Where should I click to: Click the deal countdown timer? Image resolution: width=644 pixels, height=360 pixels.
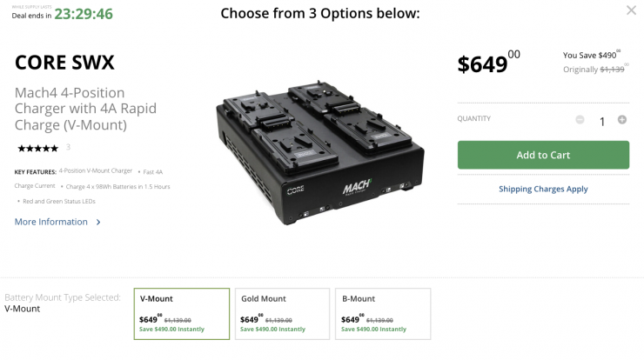84,14
